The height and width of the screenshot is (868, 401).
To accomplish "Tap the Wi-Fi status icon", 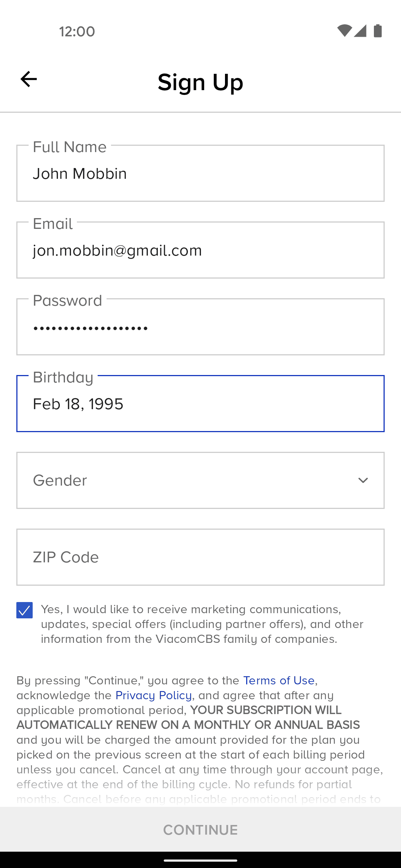I will (x=344, y=31).
